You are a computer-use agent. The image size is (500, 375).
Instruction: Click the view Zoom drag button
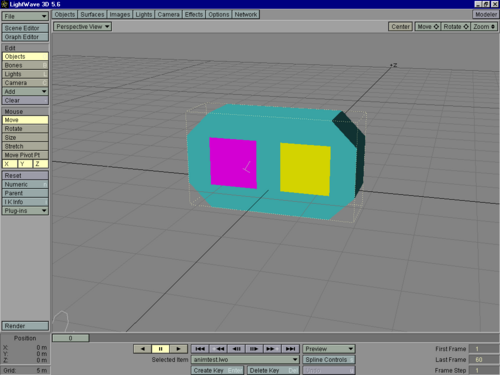click(484, 27)
